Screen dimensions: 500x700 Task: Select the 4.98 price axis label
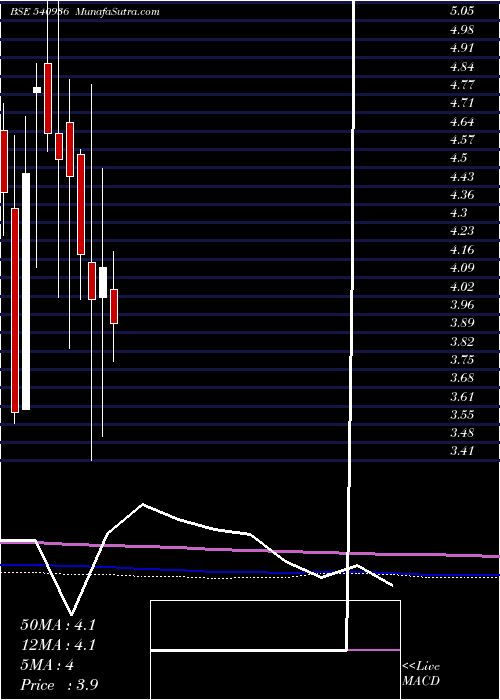(462, 30)
